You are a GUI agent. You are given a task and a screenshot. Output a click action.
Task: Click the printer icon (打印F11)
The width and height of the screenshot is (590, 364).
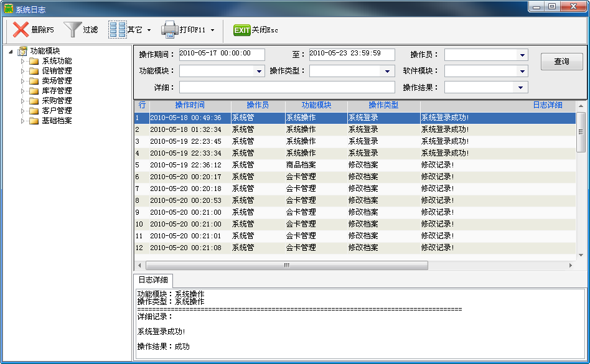click(x=169, y=30)
